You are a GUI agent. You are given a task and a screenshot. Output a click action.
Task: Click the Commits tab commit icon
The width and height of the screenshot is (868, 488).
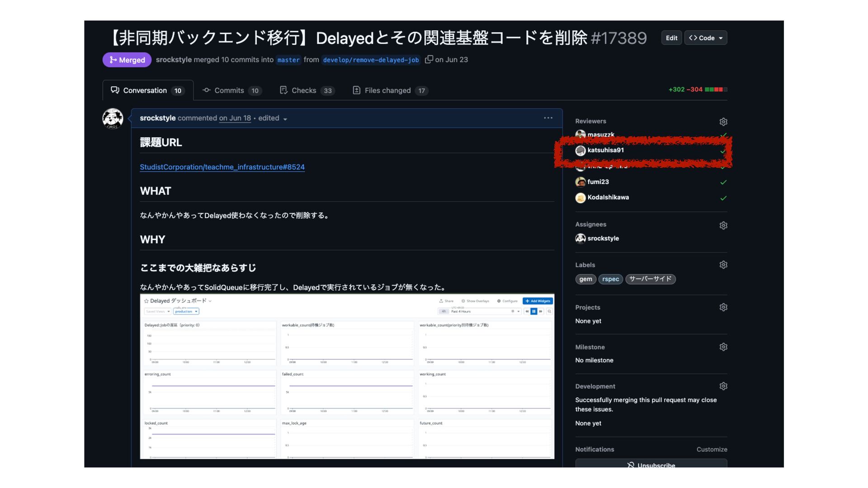tap(206, 90)
